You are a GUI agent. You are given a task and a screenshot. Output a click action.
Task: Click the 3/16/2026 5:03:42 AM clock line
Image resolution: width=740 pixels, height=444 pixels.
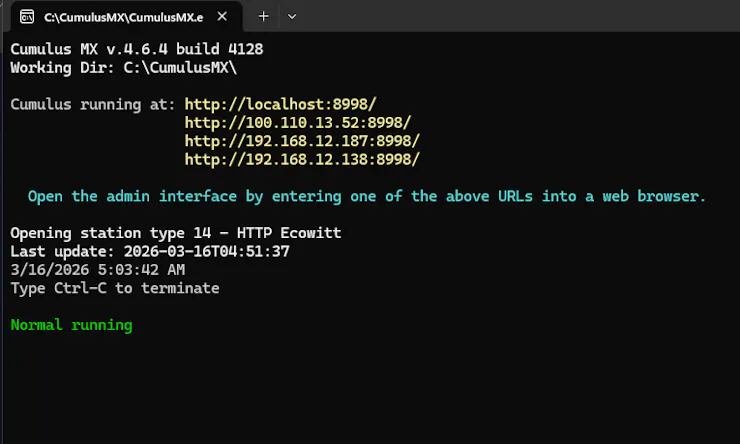(98, 270)
